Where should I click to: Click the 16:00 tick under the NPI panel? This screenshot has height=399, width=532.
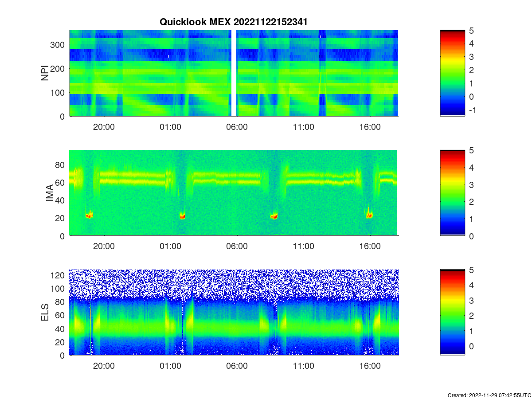point(370,127)
